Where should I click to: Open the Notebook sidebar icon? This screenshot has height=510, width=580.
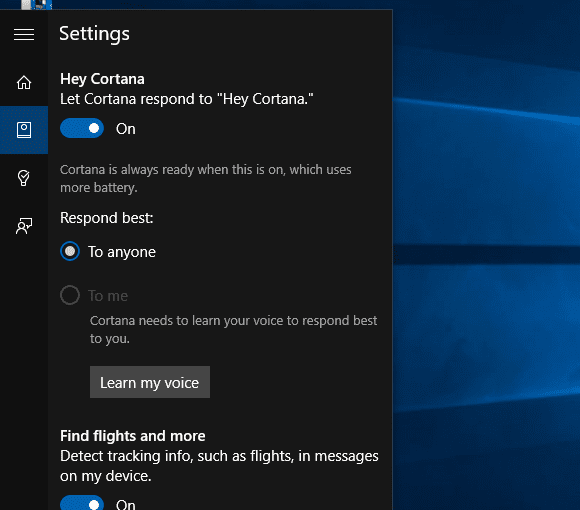coord(24,130)
